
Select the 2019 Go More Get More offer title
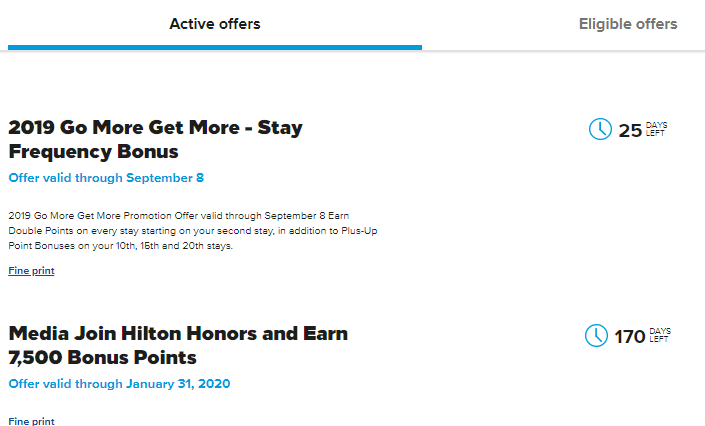pyautogui.click(x=156, y=139)
